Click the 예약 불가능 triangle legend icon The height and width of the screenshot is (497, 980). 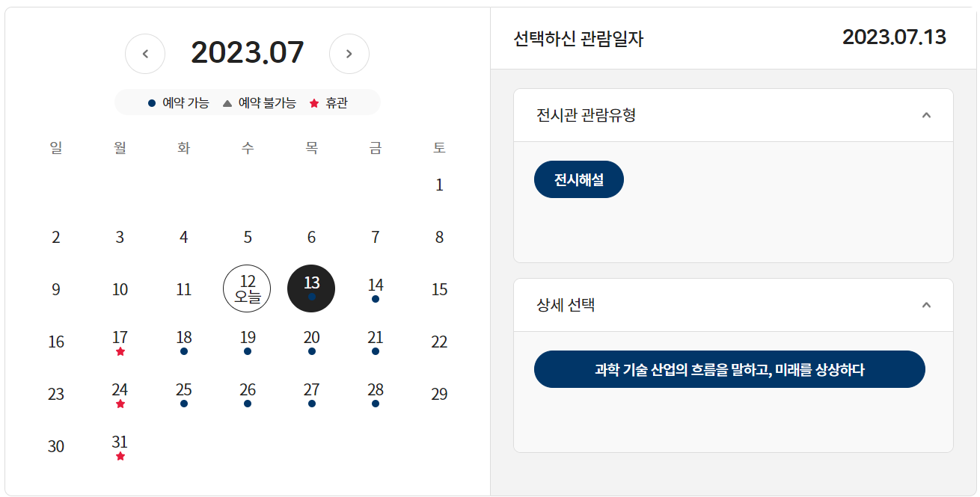pyautogui.click(x=227, y=102)
